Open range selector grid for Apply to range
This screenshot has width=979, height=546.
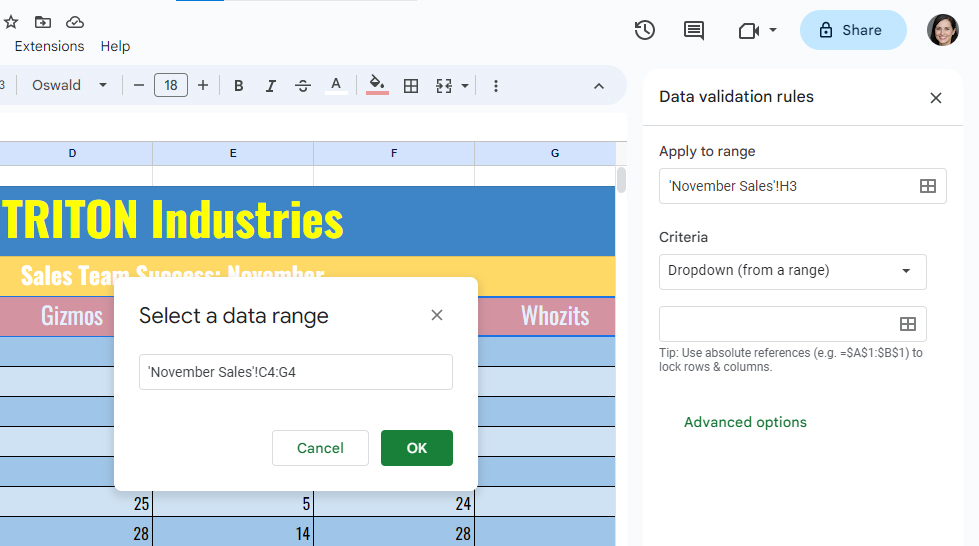tap(928, 186)
